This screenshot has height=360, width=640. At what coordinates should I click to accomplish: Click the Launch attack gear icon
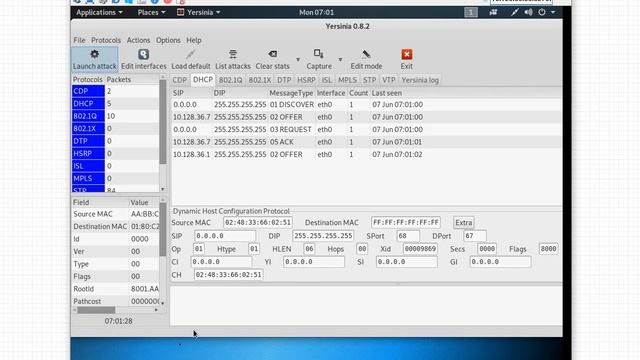tap(95, 54)
